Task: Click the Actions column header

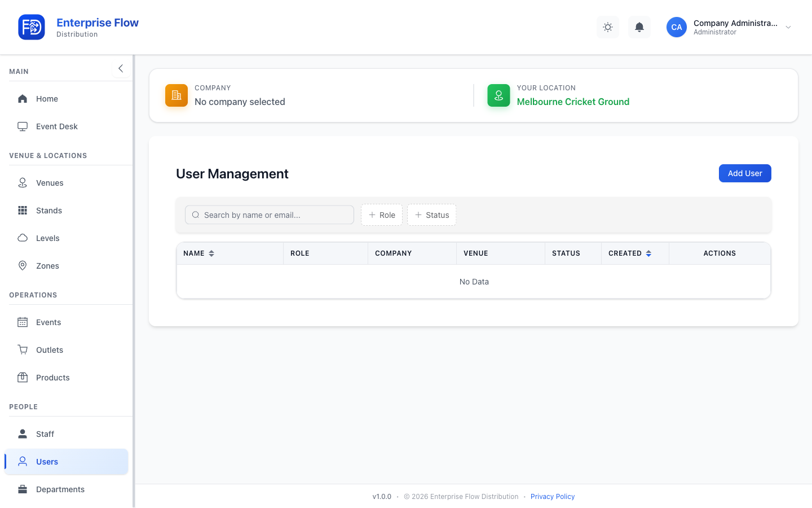Action: [x=720, y=253]
